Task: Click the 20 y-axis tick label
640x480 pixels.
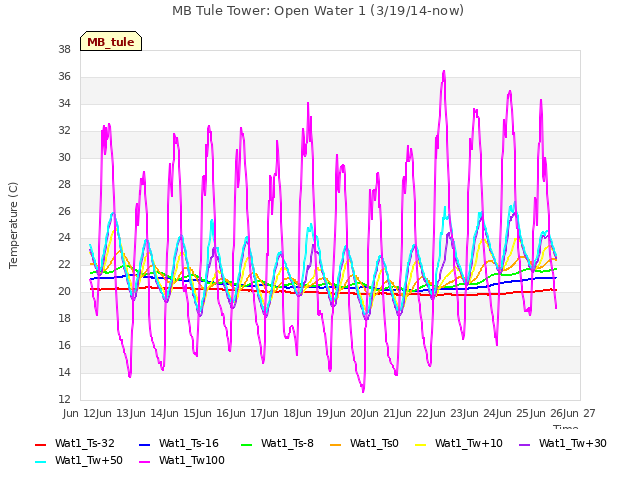Action: pyautogui.click(x=64, y=291)
